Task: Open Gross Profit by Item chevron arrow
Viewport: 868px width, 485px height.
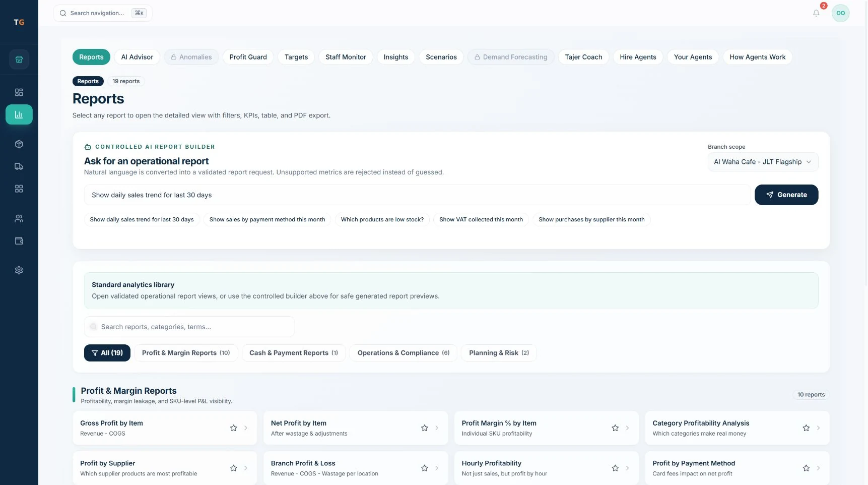Action: pos(246,428)
